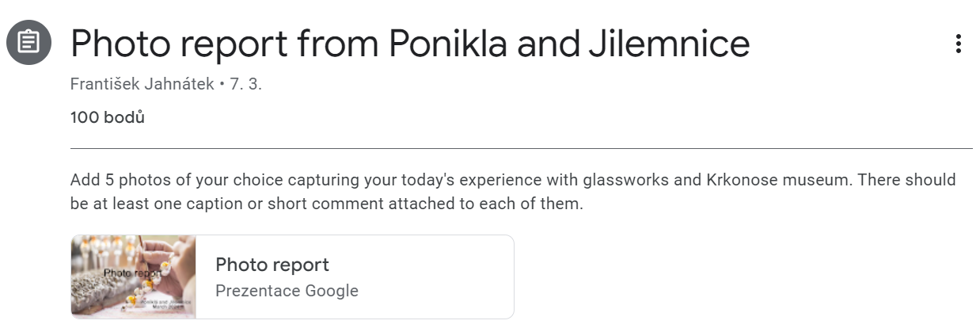Click the assignment clipboard icon

coord(29,43)
